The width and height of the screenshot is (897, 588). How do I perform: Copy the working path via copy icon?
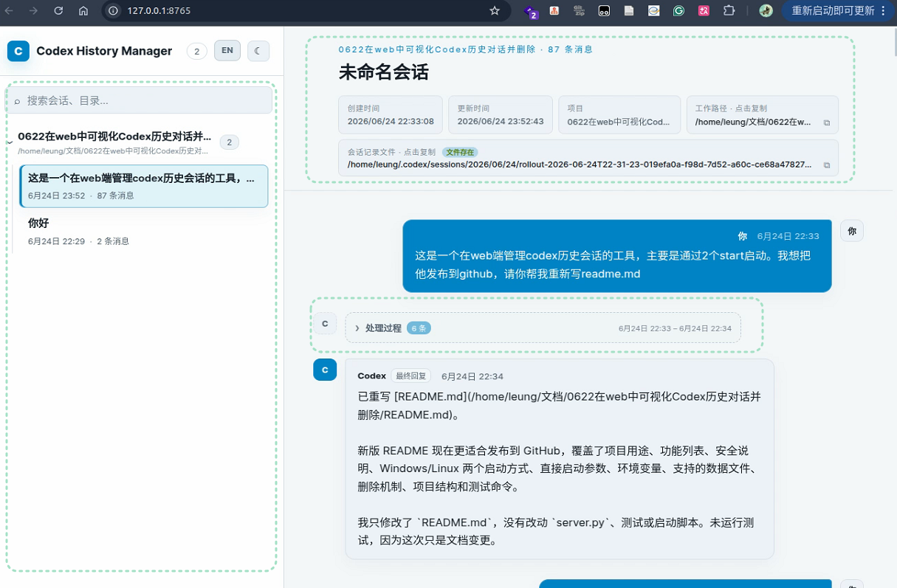pyautogui.click(x=827, y=122)
